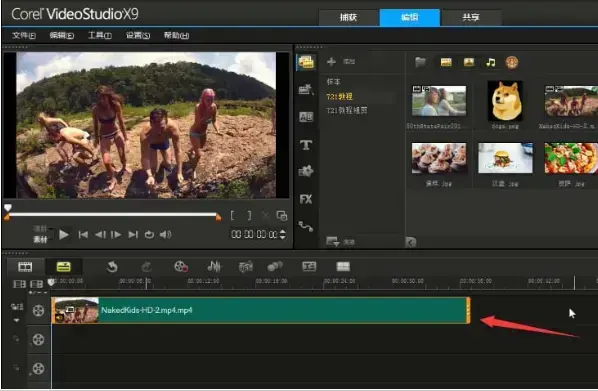Undo the last action

[112, 267]
